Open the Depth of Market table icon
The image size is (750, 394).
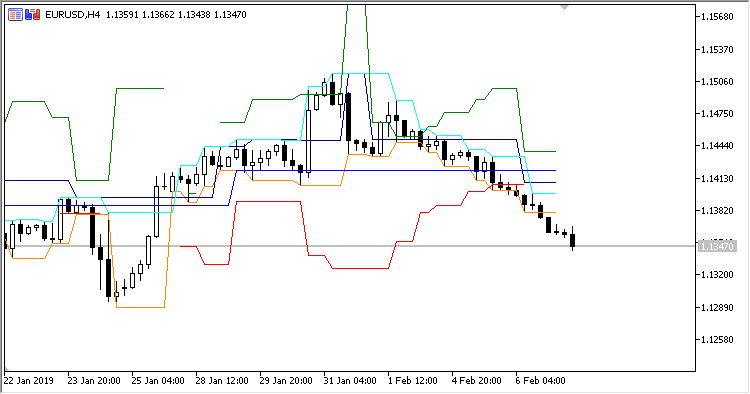(x=15, y=15)
